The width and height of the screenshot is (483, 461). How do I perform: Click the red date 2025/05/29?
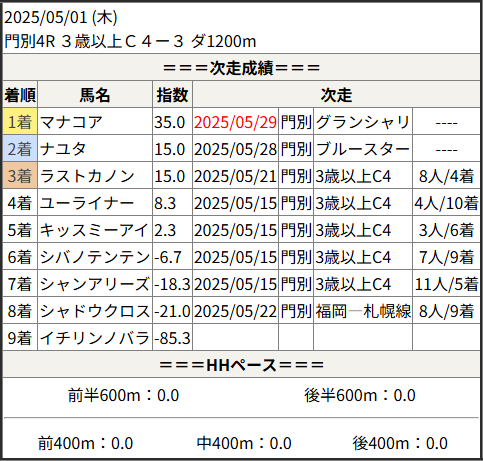click(x=235, y=122)
